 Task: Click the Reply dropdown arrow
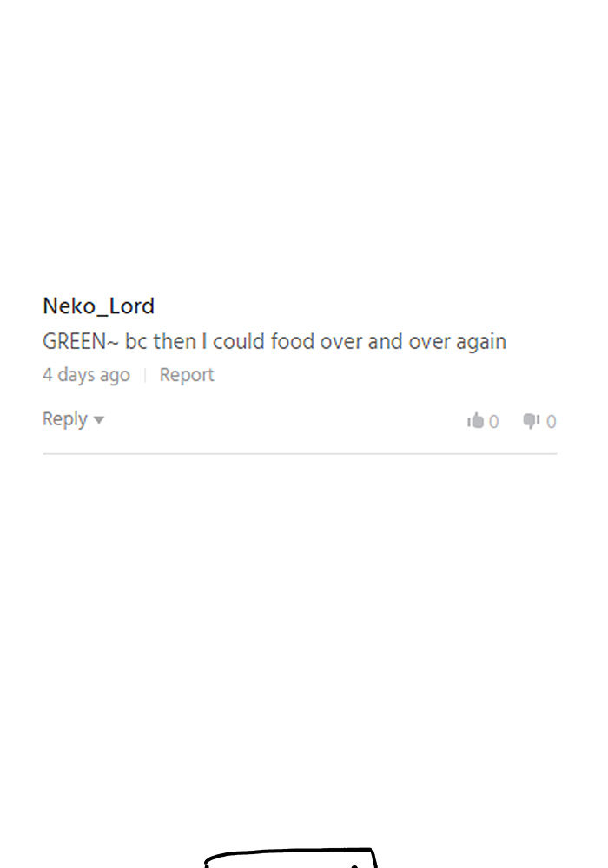(x=99, y=420)
